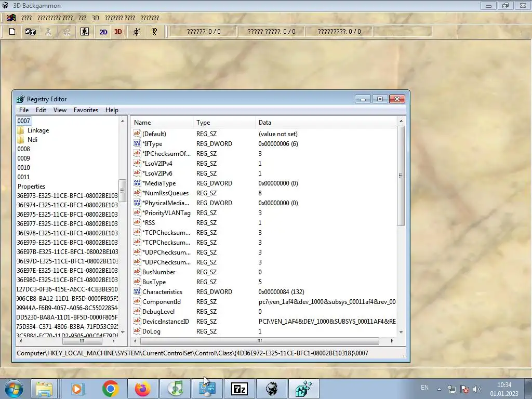Screen dimensions: 532x399
Task: Open the View menu in Registry Editor
Action: (60, 110)
